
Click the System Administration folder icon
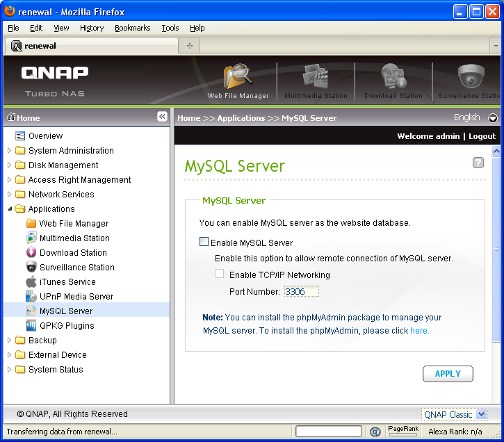point(20,150)
